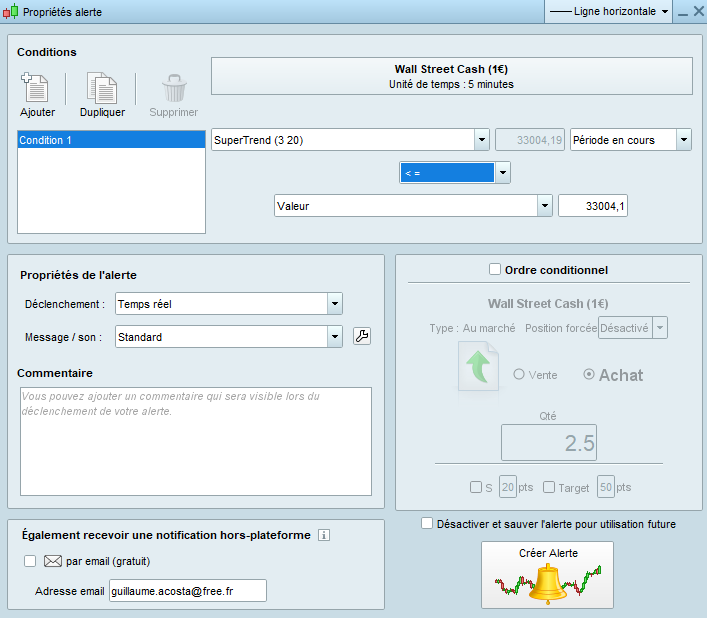Click the stop 20 pts field
Screen dimensions: 707x618
coord(508,487)
